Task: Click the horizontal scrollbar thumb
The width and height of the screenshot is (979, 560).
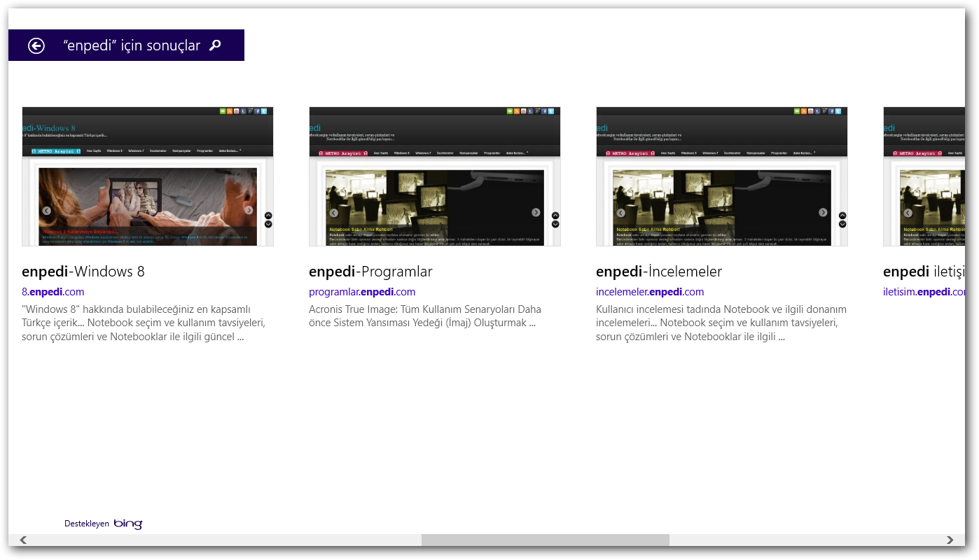Action: click(546, 540)
